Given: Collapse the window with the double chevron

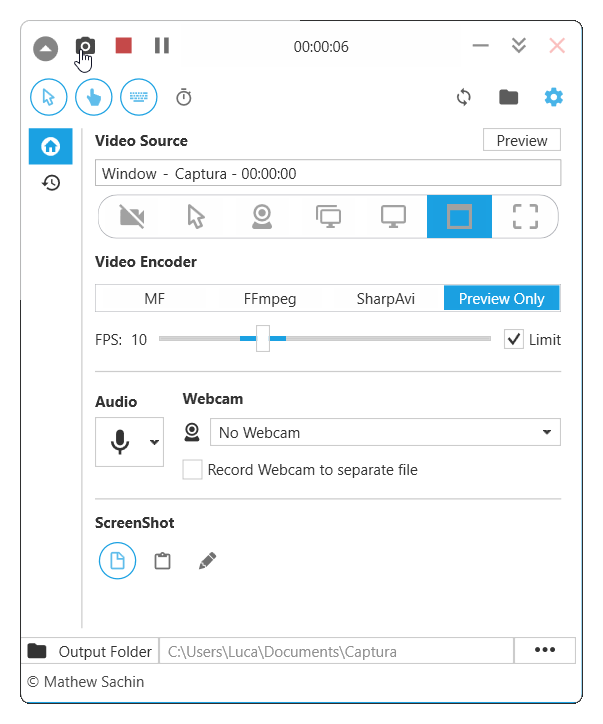Looking at the screenshot, I should tap(518, 46).
